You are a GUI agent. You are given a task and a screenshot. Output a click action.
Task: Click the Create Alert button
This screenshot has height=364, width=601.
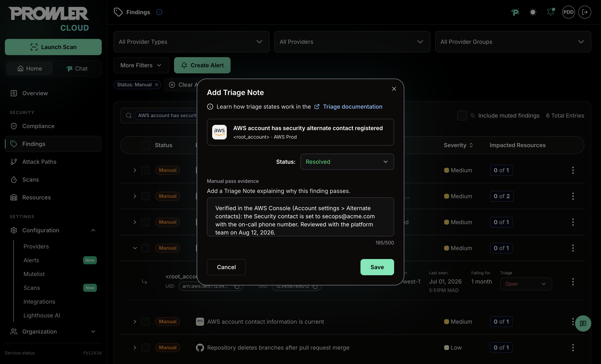pyautogui.click(x=202, y=65)
